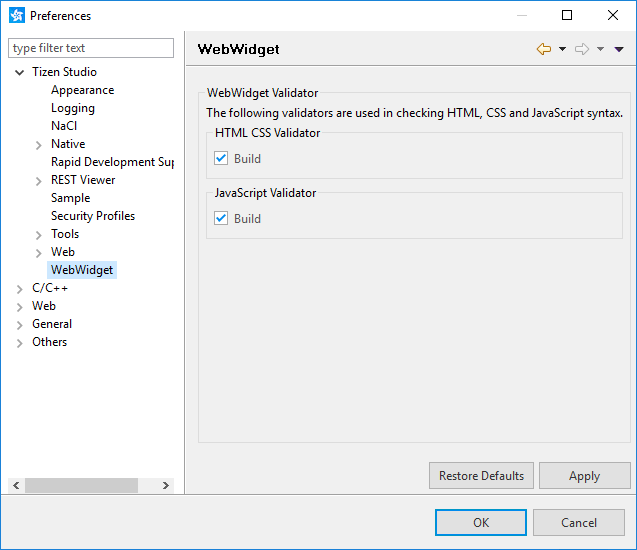Click the type filter text field

(91, 48)
